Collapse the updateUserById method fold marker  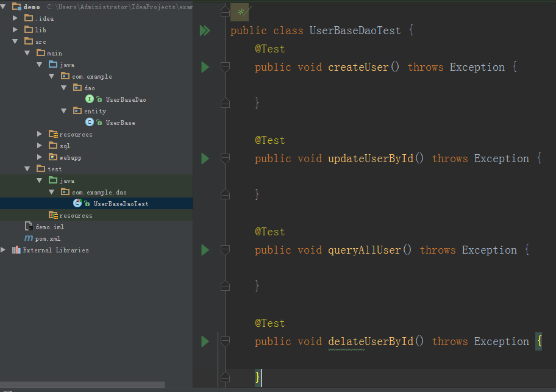(x=225, y=158)
